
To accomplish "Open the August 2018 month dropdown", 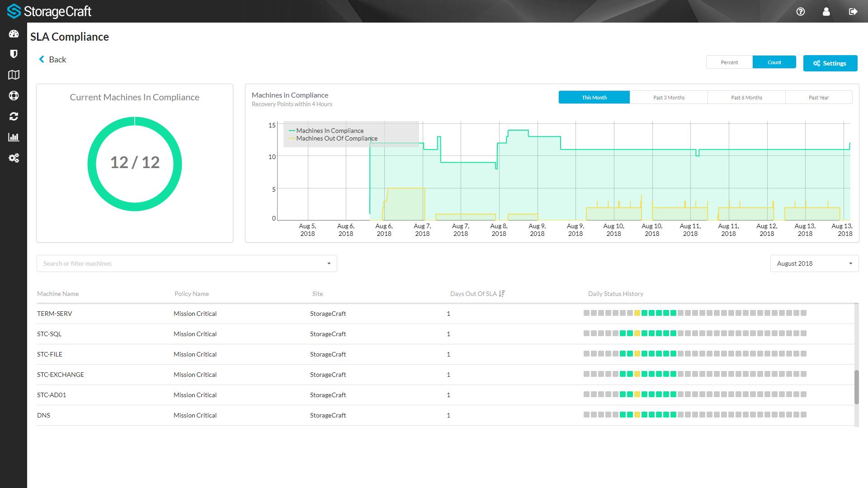I will point(814,263).
